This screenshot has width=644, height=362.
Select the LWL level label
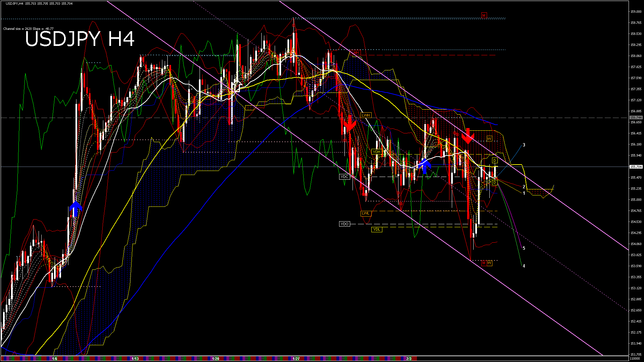pyautogui.click(x=366, y=213)
